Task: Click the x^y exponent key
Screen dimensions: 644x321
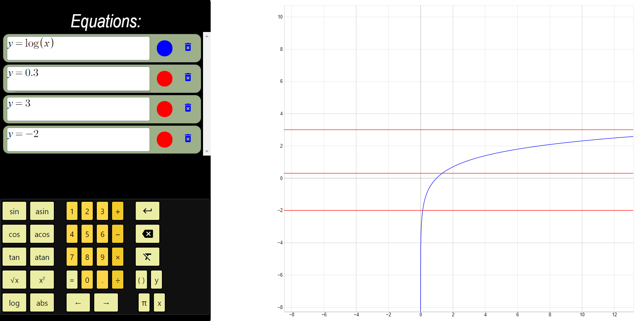Action: pyautogui.click(x=42, y=280)
